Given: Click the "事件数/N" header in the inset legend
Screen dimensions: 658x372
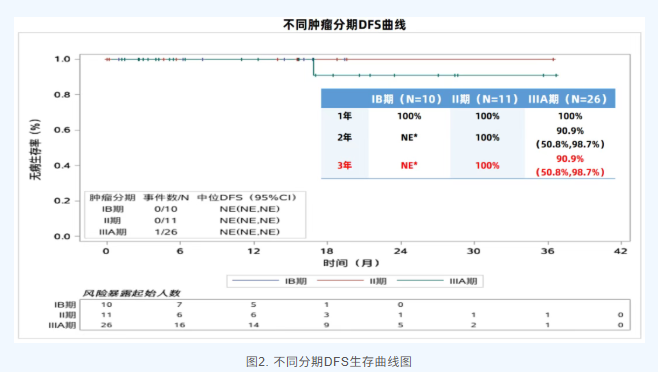Looking at the screenshot, I should 166,197.
